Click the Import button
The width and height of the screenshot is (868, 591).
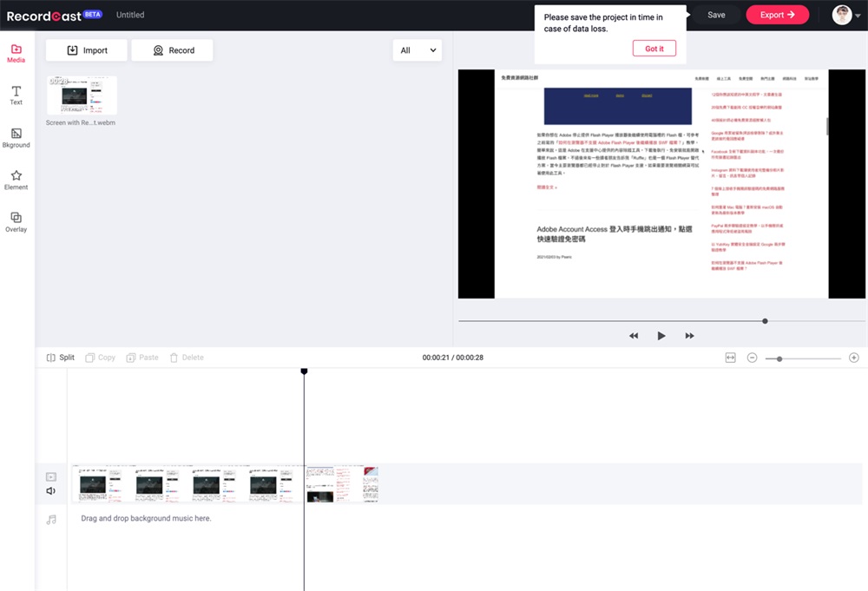pyautogui.click(x=87, y=50)
